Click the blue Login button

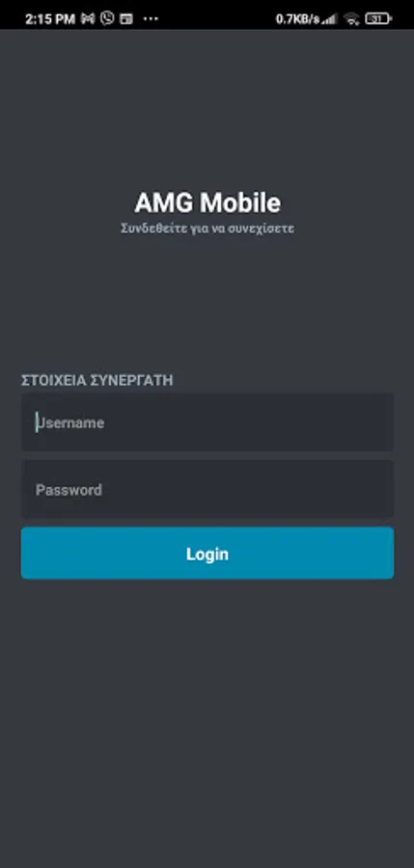pos(207,553)
